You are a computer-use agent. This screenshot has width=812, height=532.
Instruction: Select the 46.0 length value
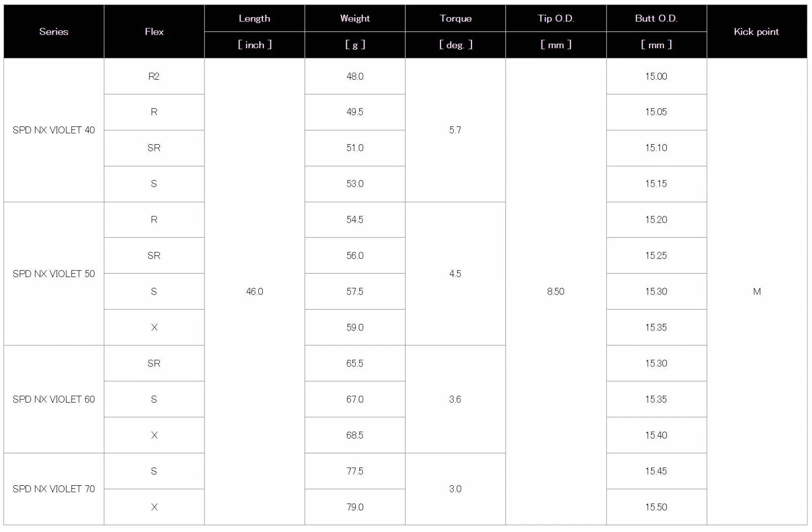point(254,291)
